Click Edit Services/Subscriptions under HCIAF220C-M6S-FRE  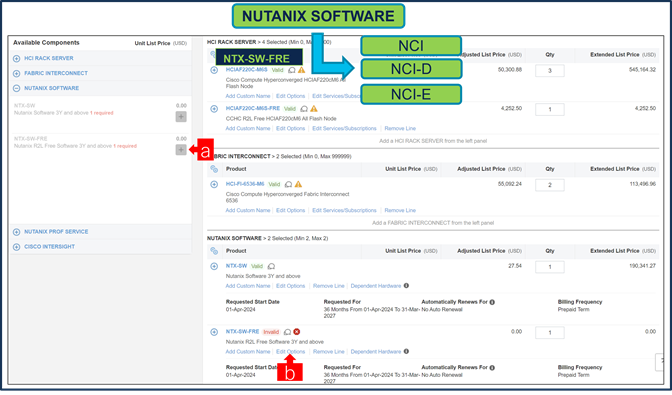click(x=344, y=129)
